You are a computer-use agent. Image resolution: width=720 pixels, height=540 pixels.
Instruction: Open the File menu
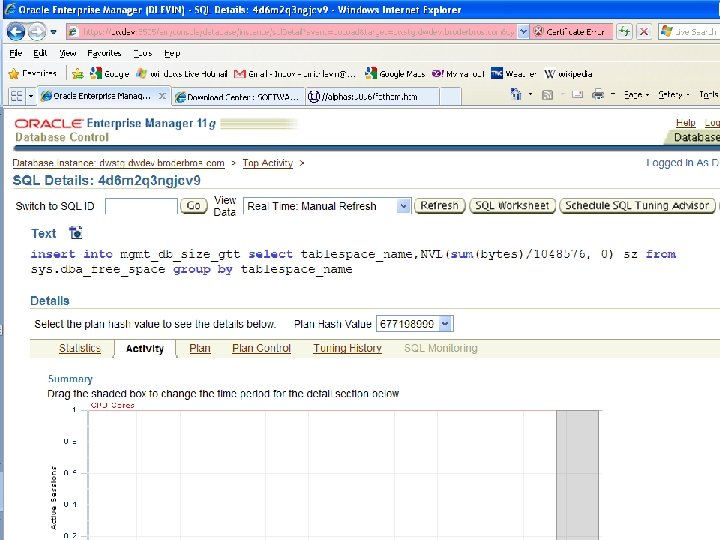tap(16, 53)
